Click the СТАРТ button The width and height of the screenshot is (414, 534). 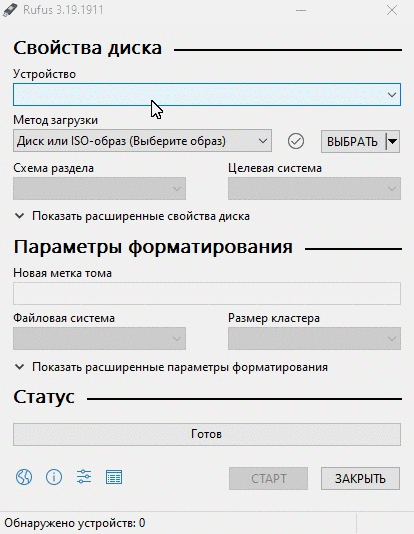coord(268,478)
